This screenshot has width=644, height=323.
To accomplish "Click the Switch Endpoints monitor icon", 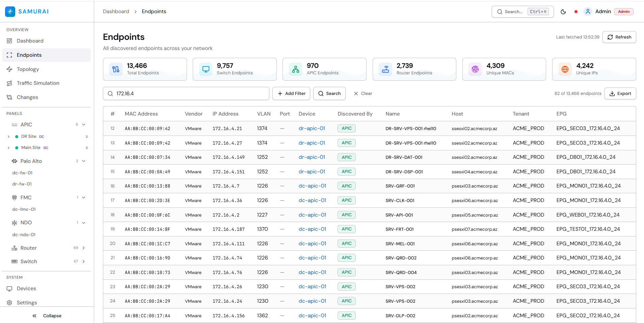I will [x=206, y=69].
